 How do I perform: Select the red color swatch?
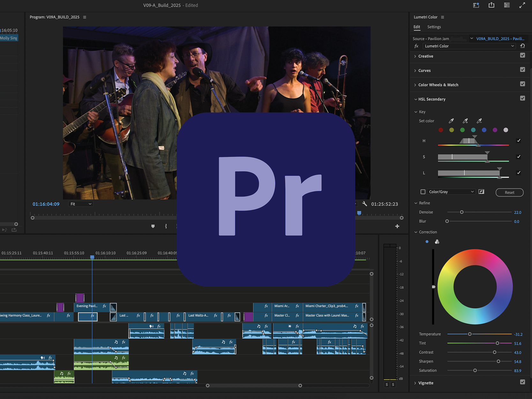pos(441,130)
